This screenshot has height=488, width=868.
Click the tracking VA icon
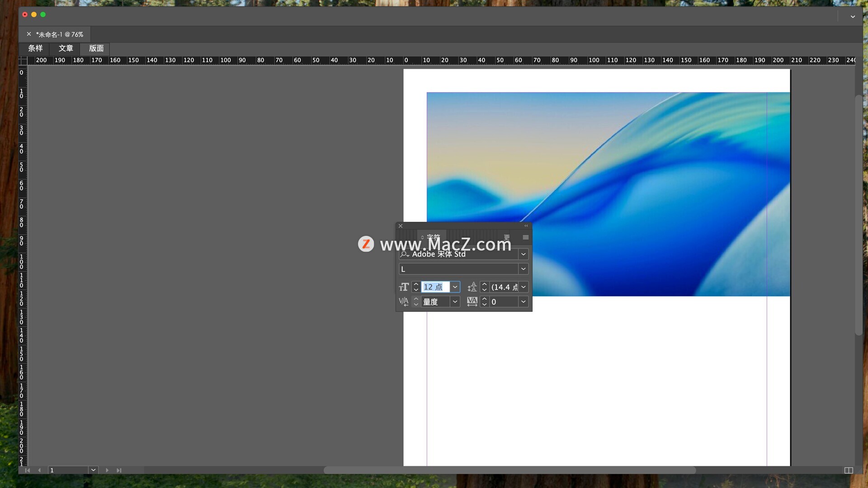[x=472, y=302]
